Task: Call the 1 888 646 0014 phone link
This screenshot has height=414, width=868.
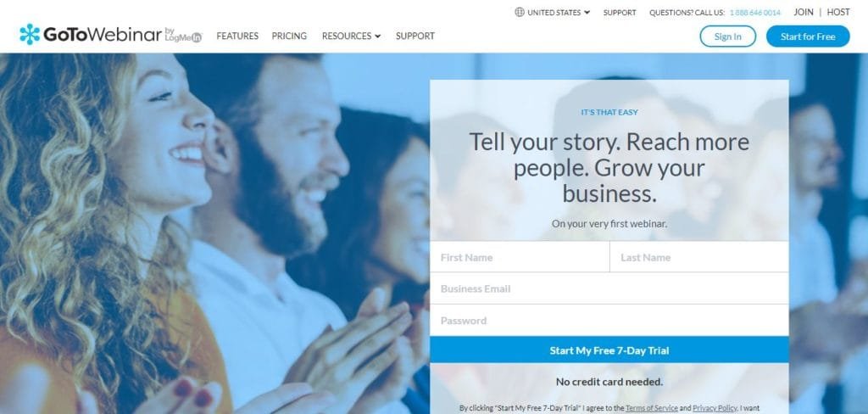Action: 755,12
